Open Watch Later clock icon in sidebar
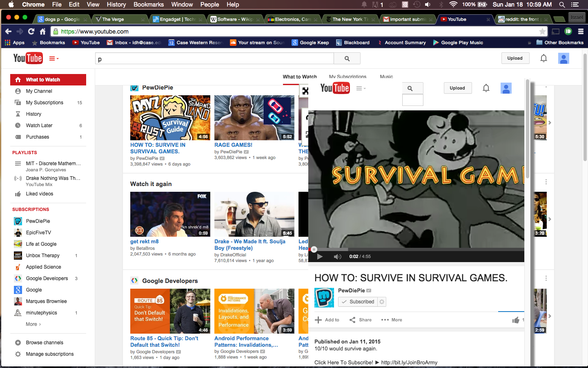588x368 pixels. point(18,126)
